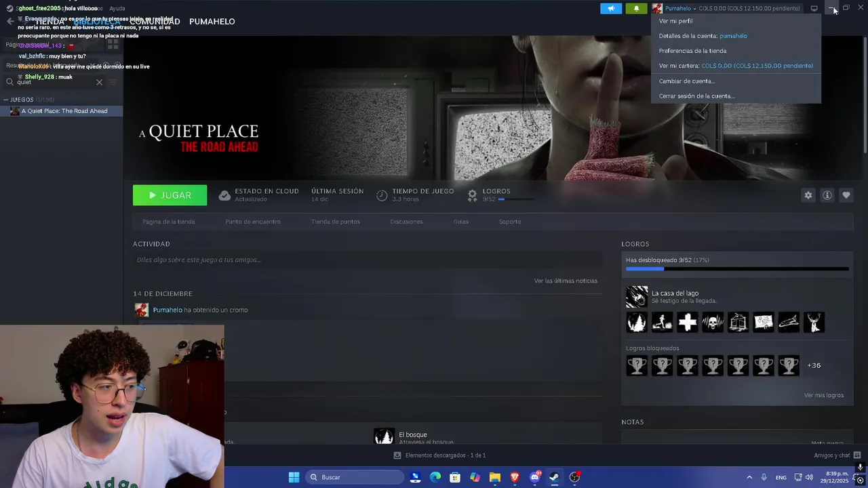Open the Soporte tab
Viewport: 868px width, 488px height.
pyautogui.click(x=510, y=222)
